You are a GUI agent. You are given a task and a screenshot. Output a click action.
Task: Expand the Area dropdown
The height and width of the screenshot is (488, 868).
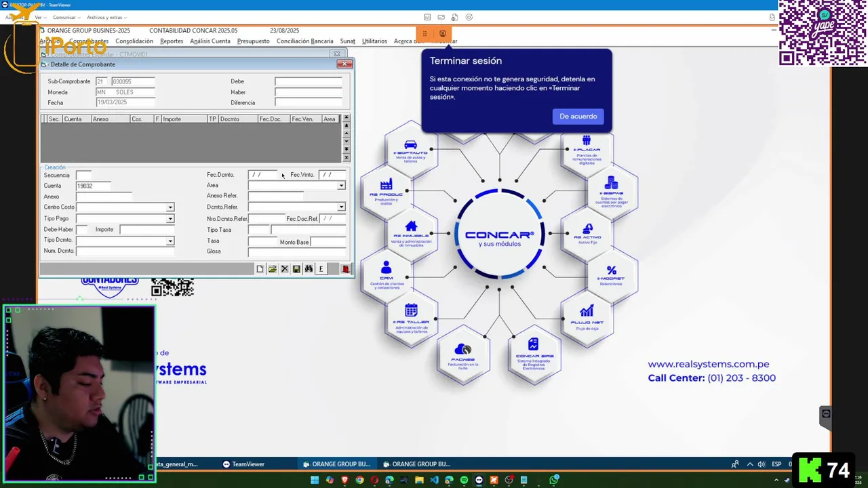341,186
